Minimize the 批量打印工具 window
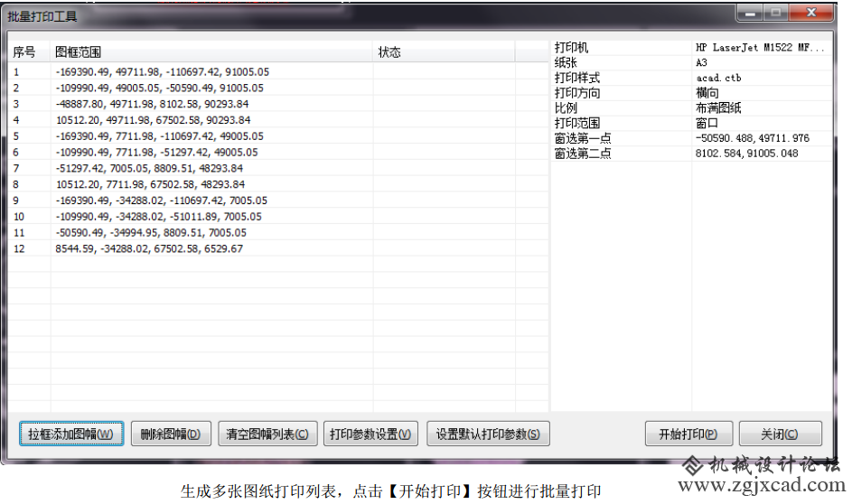 [751, 13]
